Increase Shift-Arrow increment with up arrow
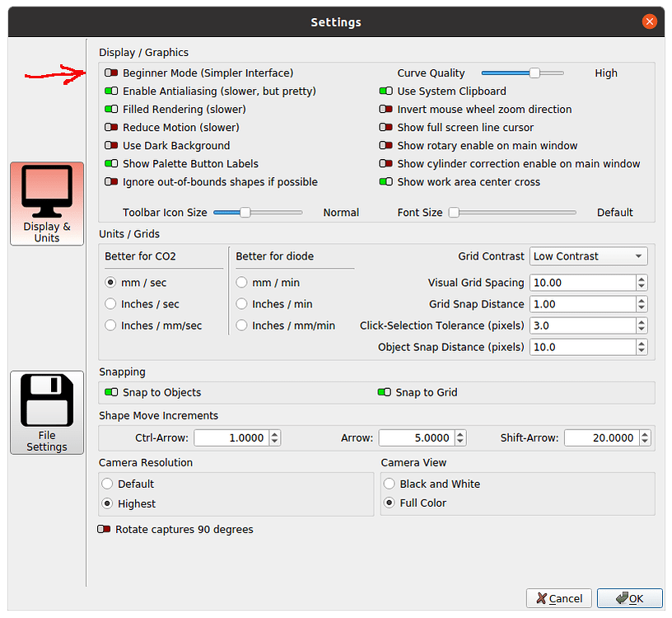672x618 pixels. (x=645, y=434)
